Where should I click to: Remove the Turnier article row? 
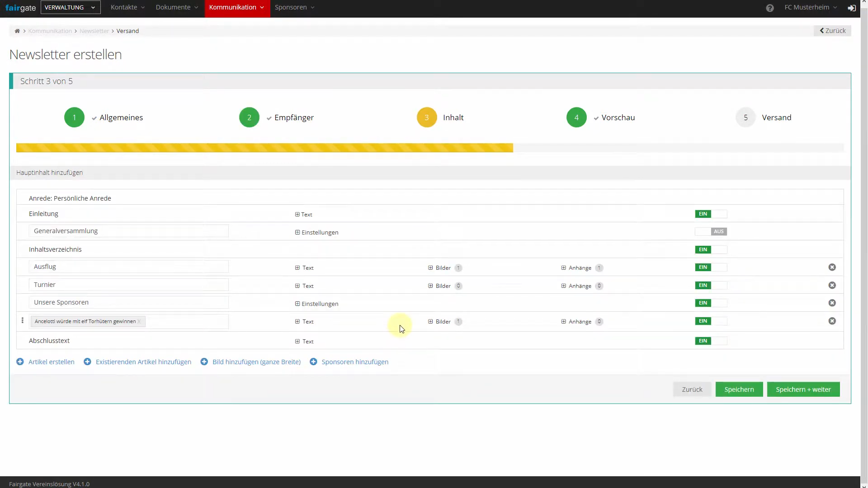(x=832, y=286)
